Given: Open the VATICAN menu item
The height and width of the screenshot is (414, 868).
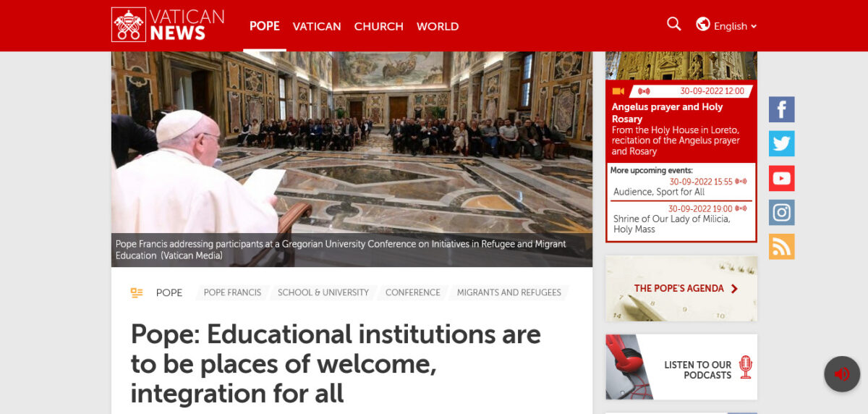Looking at the screenshot, I should click(317, 26).
